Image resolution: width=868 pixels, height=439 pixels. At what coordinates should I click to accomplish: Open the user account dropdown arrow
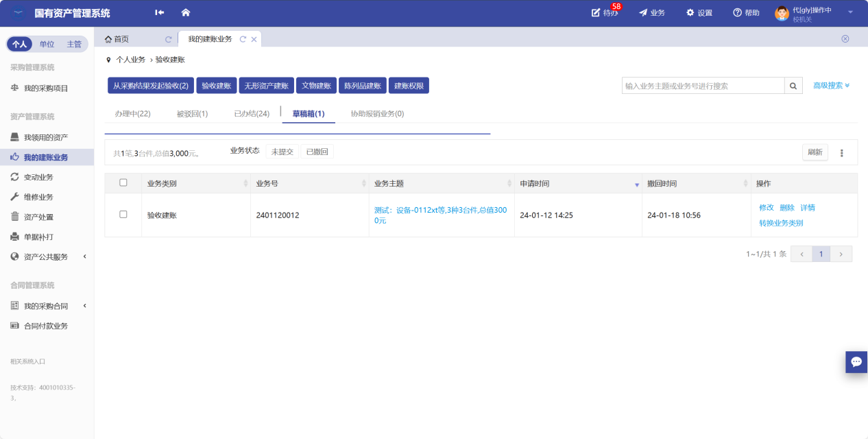click(x=850, y=12)
